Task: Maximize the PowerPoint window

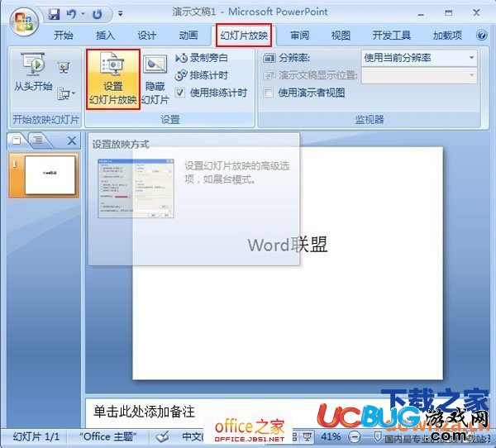Action: [x=448, y=13]
